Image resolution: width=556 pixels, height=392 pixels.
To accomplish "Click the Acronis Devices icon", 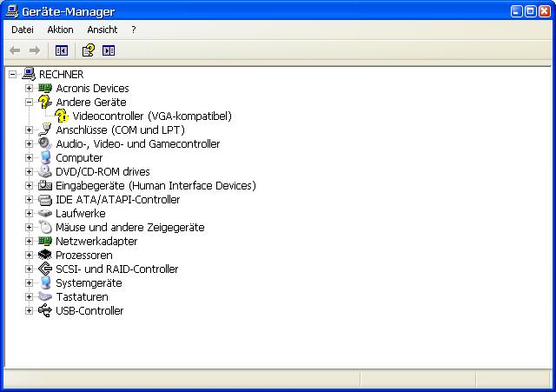I will tap(45, 88).
